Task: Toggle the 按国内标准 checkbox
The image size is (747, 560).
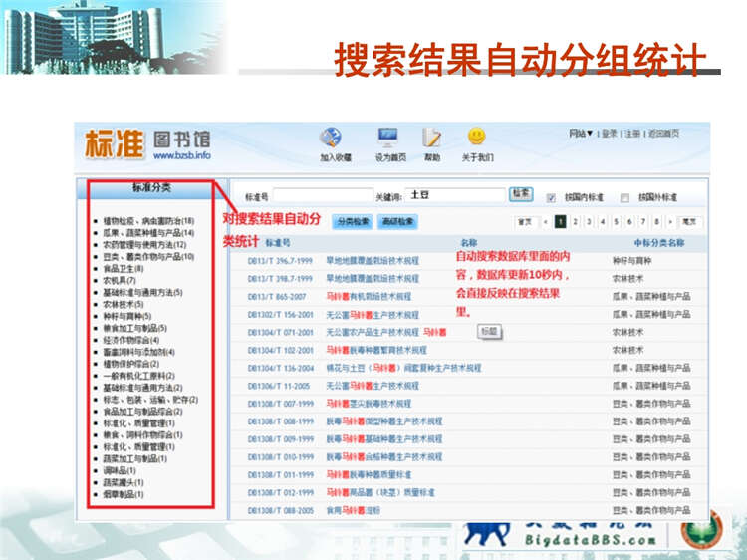Action: pyautogui.click(x=551, y=197)
